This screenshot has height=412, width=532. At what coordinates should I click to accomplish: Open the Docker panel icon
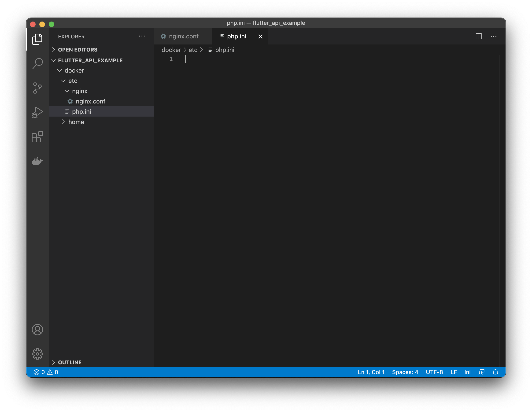[37, 161]
